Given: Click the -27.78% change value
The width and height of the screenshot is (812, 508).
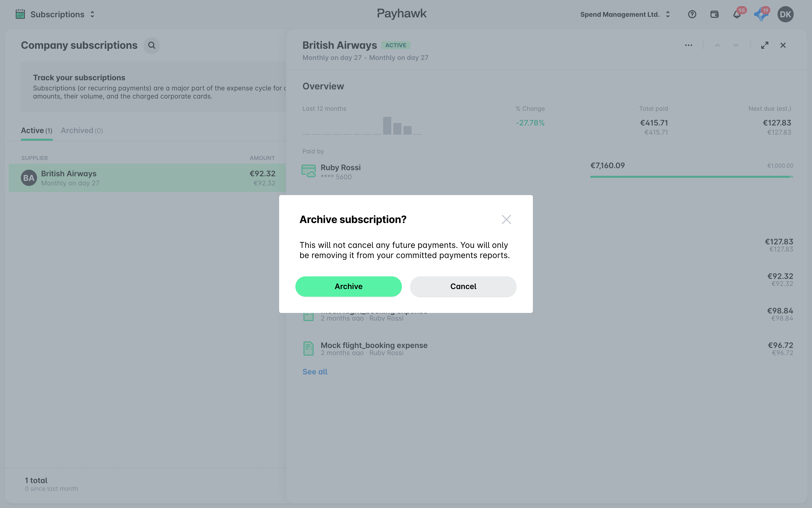Looking at the screenshot, I should point(530,123).
